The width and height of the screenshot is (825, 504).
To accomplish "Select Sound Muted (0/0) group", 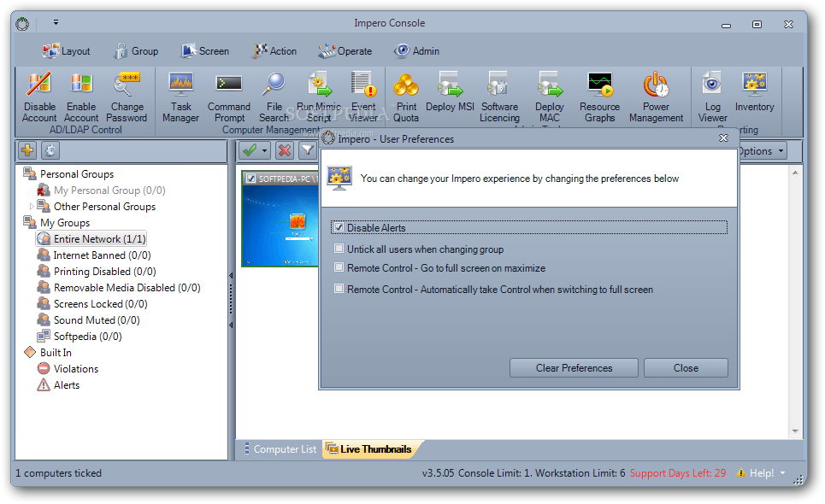I will pos(88,320).
